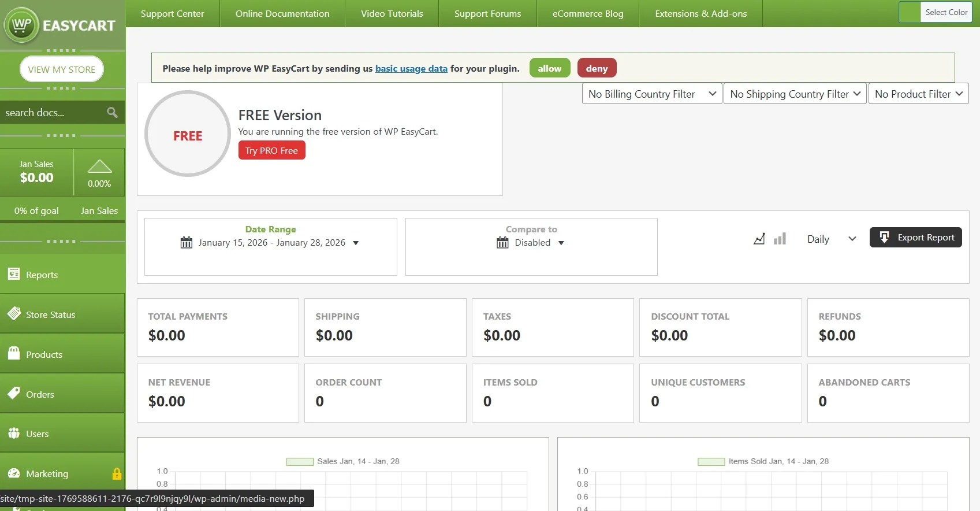Click the Jan Sales $0.00 widget
The image size is (980, 511).
point(36,172)
